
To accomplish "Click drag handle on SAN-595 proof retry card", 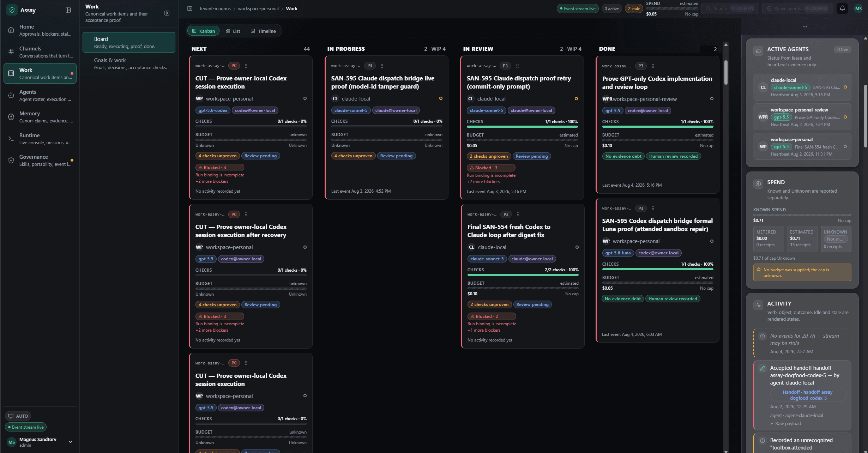I will 517,66.
